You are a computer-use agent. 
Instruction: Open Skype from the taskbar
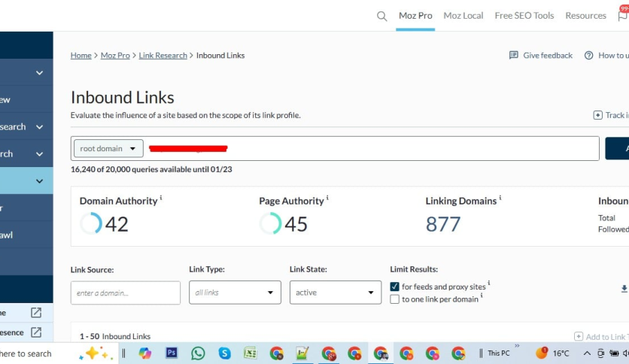coord(225,353)
